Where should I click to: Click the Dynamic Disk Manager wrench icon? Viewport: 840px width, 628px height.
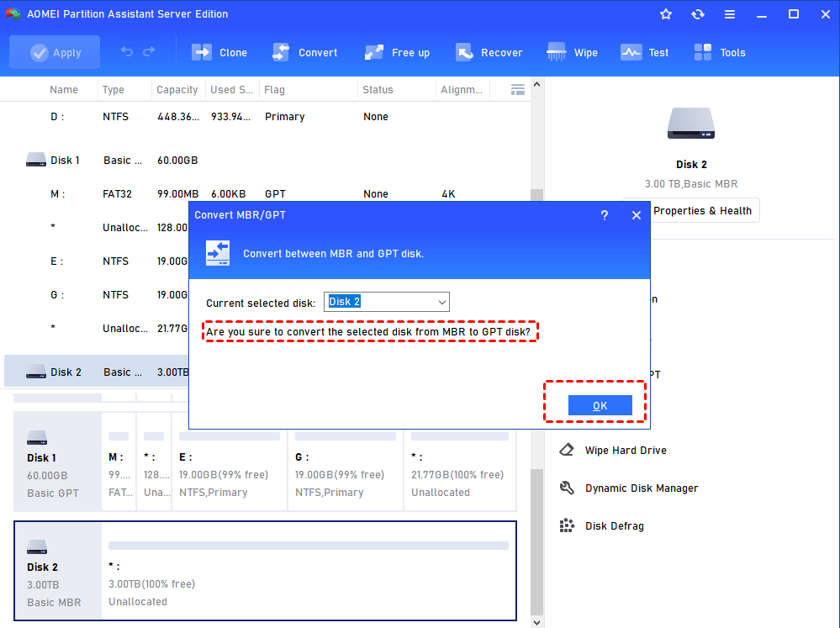coord(567,488)
